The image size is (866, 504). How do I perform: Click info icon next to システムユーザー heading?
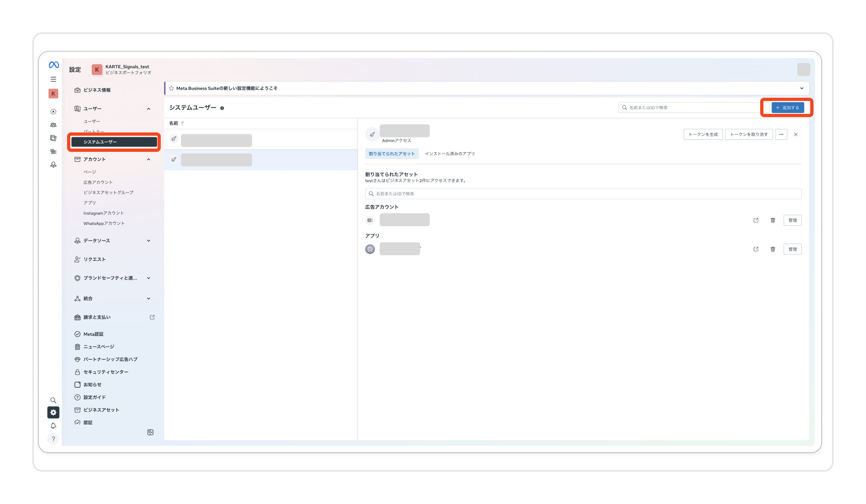point(222,108)
